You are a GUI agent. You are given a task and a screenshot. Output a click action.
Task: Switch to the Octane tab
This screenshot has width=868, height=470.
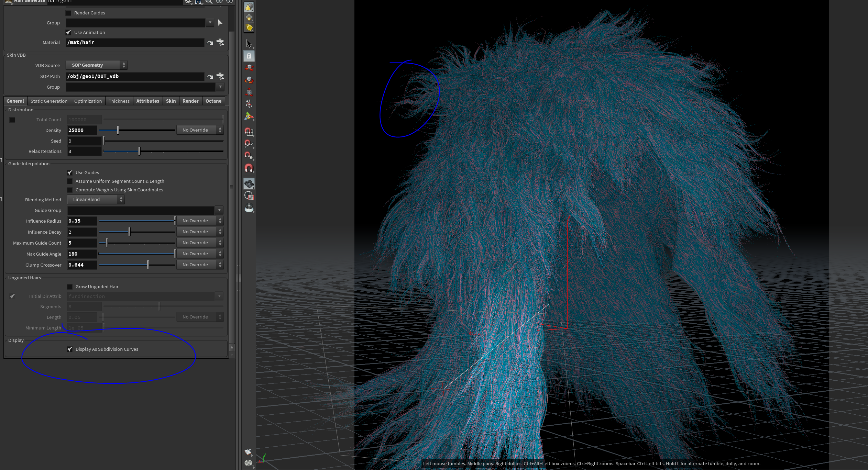pos(213,101)
